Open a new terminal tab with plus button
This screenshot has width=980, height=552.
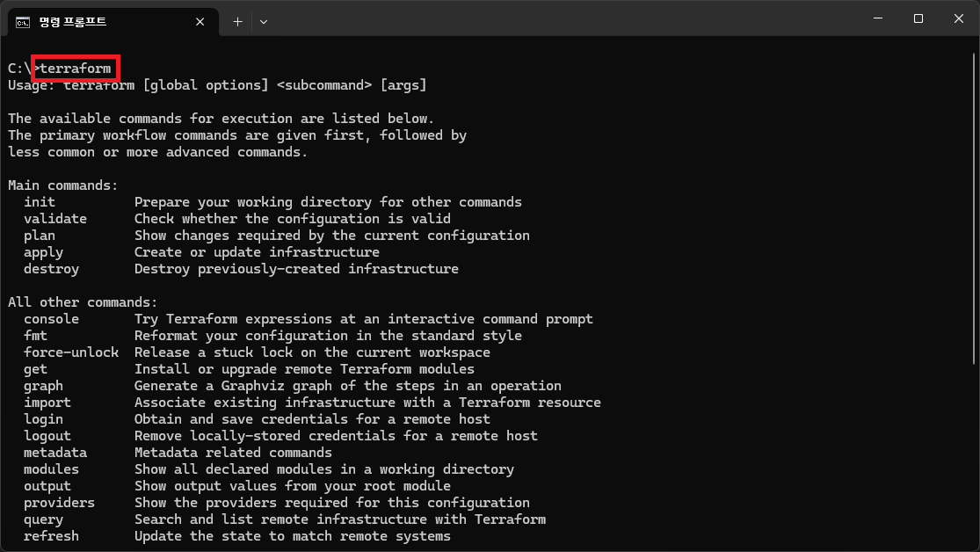[237, 21]
